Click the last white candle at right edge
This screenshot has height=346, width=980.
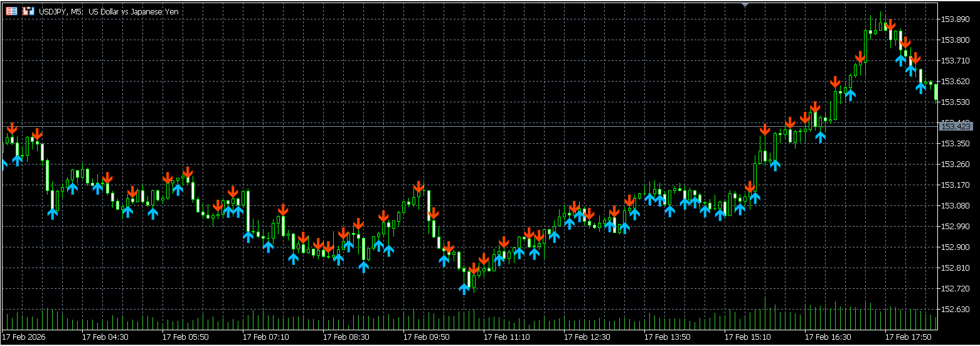[x=935, y=92]
